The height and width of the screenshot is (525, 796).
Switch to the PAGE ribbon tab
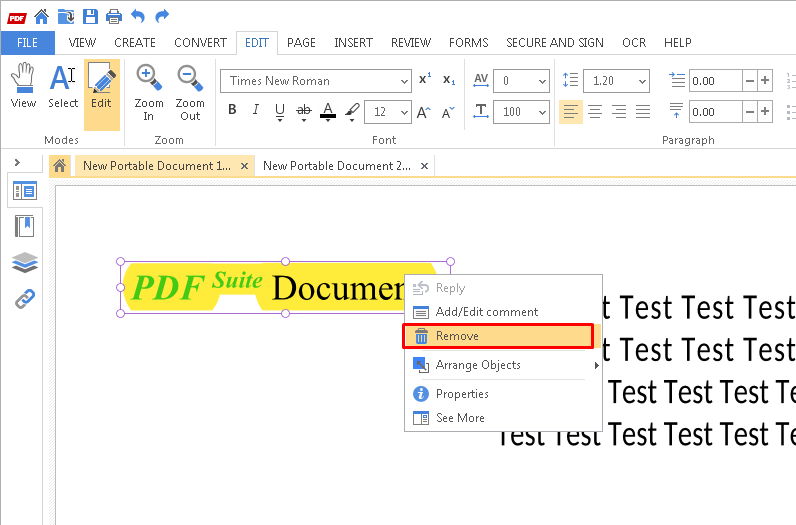(x=301, y=43)
